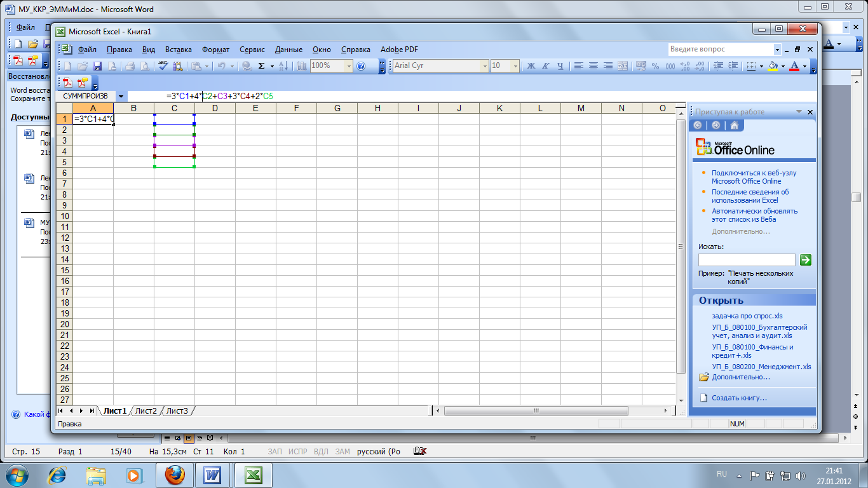This screenshot has height=488, width=868.
Task: Expand the function name box dropdown СУММПРОИЗВ
Action: pos(121,96)
